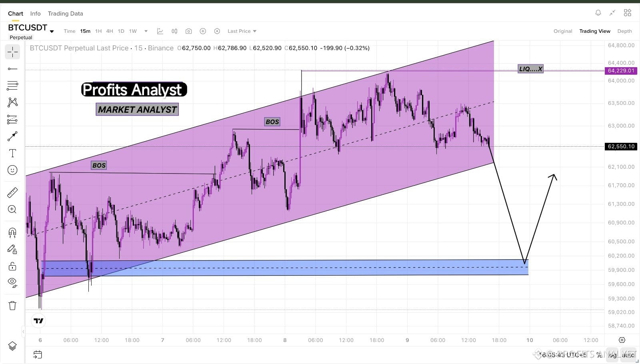Image resolution: width=640 pixels, height=364 pixels.
Task: Activate the zoom in tool
Action: [12, 209]
